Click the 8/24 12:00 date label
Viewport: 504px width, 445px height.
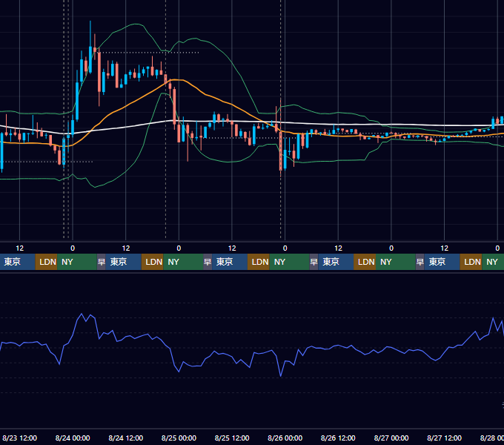click(126, 438)
